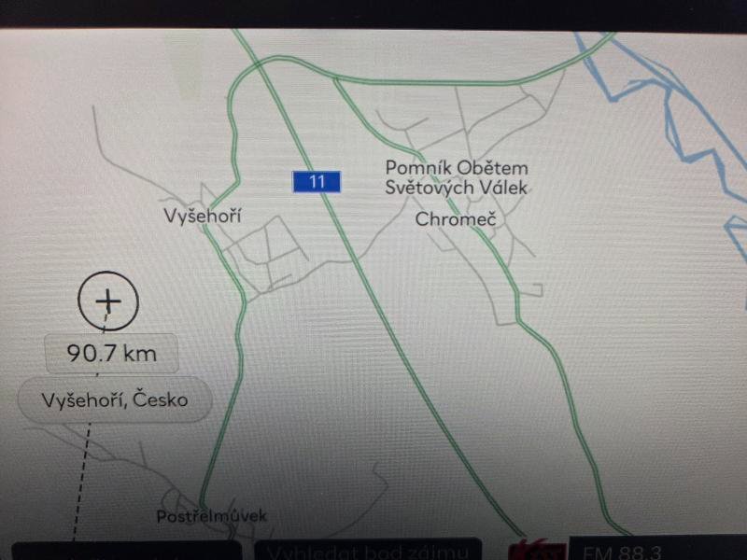747x560 pixels.
Task: Tap the crosshair cursor circle on map
Action: click(x=108, y=301)
